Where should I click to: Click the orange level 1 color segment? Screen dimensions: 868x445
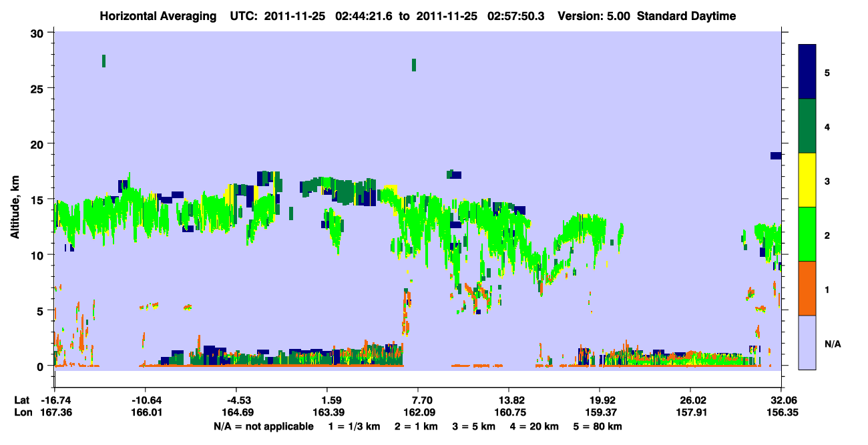pos(807,288)
